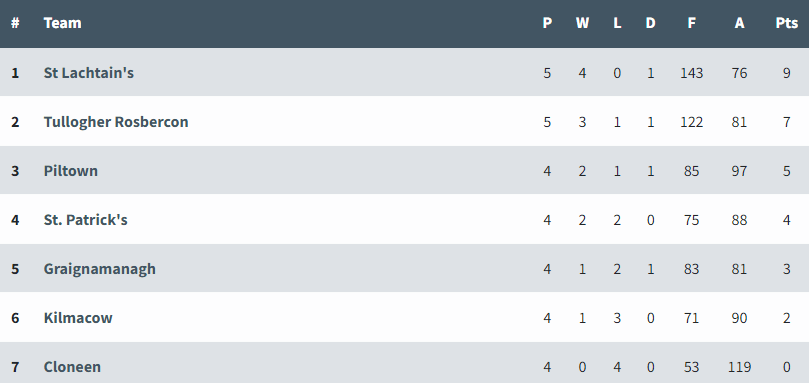Click the # rank column header
809x383 pixels.
pos(15,23)
